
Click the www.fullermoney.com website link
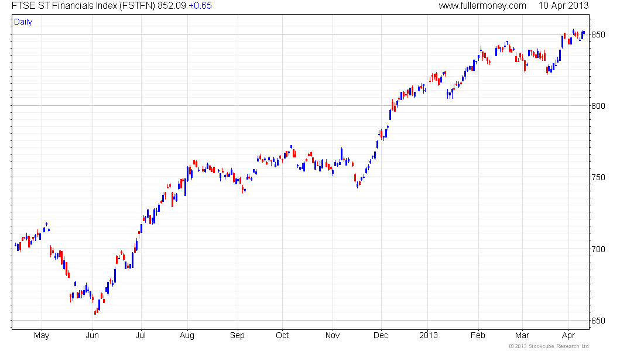(482, 6)
